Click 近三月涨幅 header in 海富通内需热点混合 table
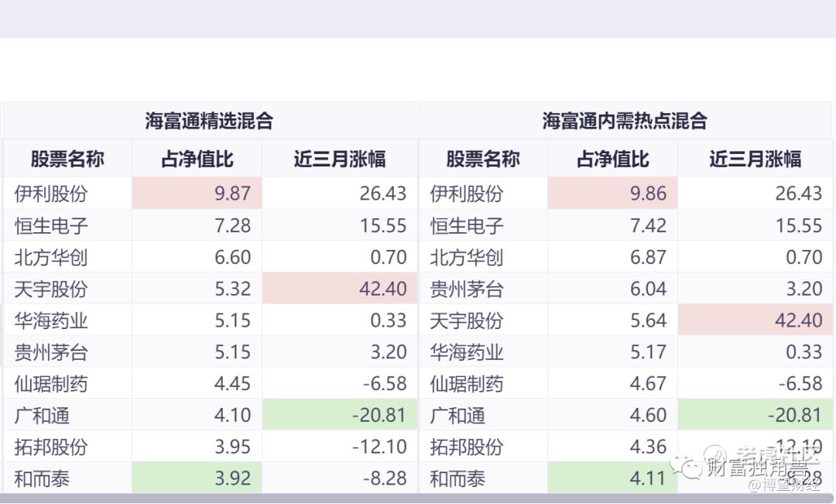This screenshot has height=504, width=836. click(x=755, y=159)
